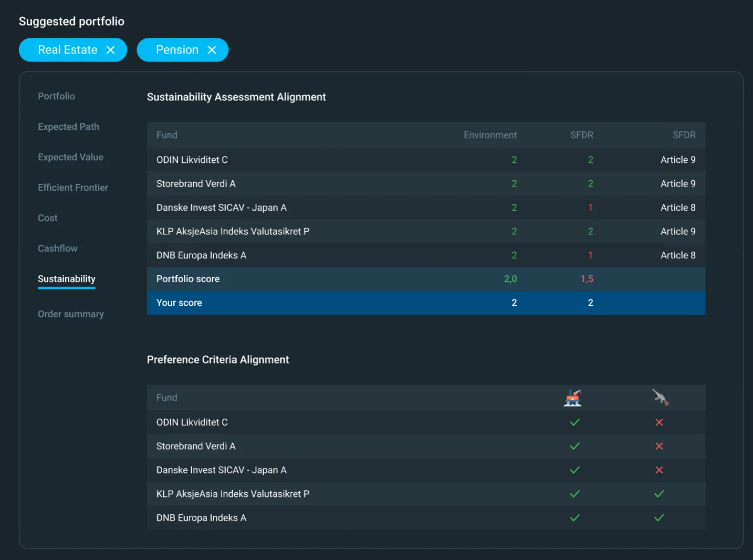Click Article 9 for ODIN Likviditet C

pyautogui.click(x=678, y=160)
